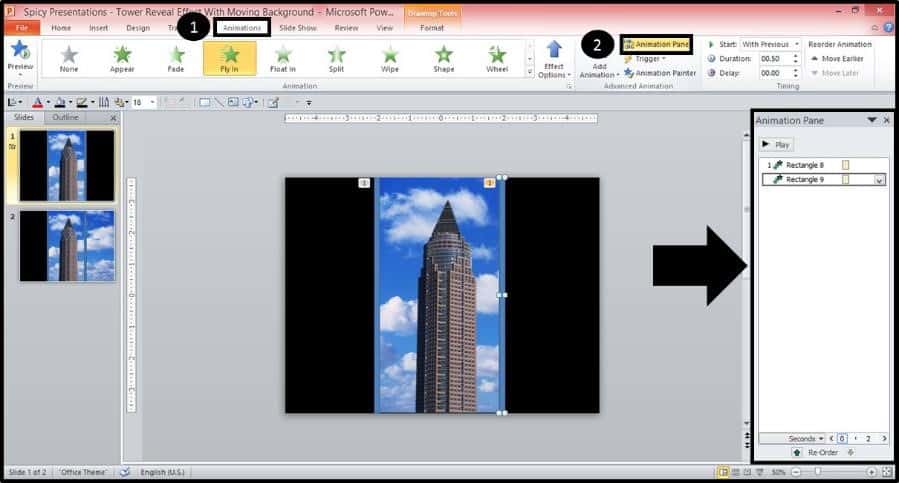Switch to the View ribbon tab
Image resolution: width=899 pixels, height=483 pixels.
coord(385,28)
